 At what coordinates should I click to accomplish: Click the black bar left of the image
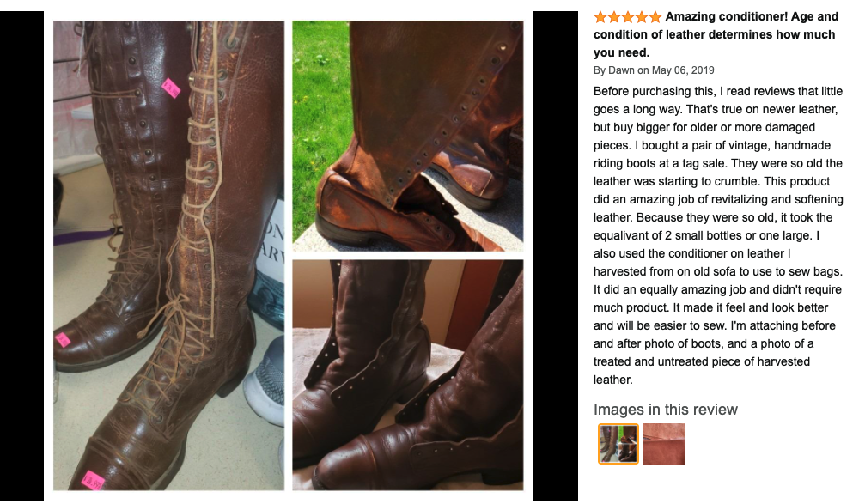[x=22, y=255]
